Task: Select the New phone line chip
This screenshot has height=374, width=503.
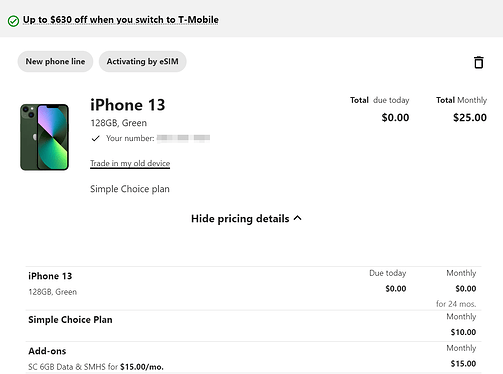Action: pos(55,61)
